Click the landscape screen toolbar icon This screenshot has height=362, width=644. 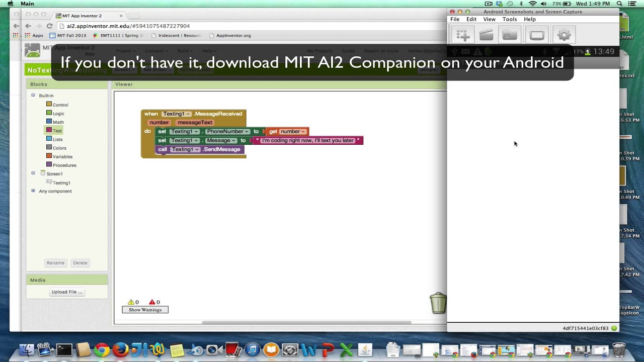pos(537,35)
